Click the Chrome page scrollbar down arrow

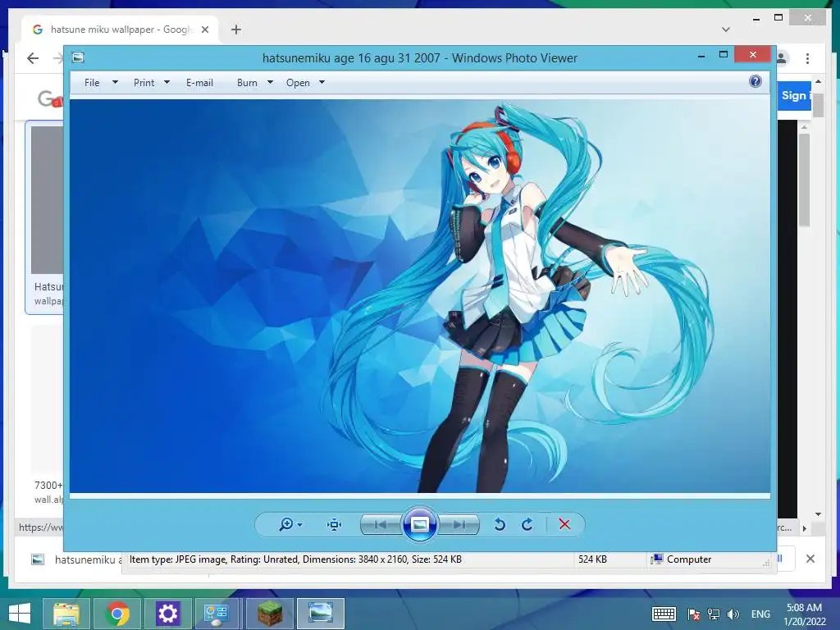click(x=818, y=514)
